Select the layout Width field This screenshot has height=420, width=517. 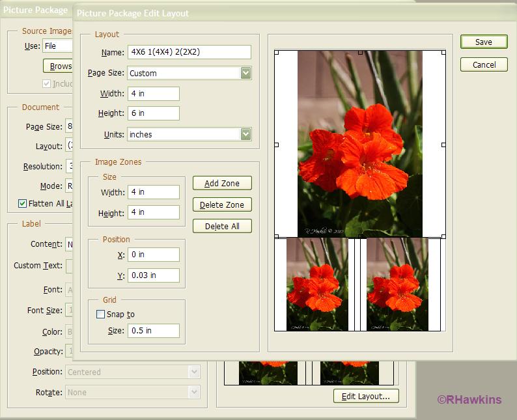point(153,93)
